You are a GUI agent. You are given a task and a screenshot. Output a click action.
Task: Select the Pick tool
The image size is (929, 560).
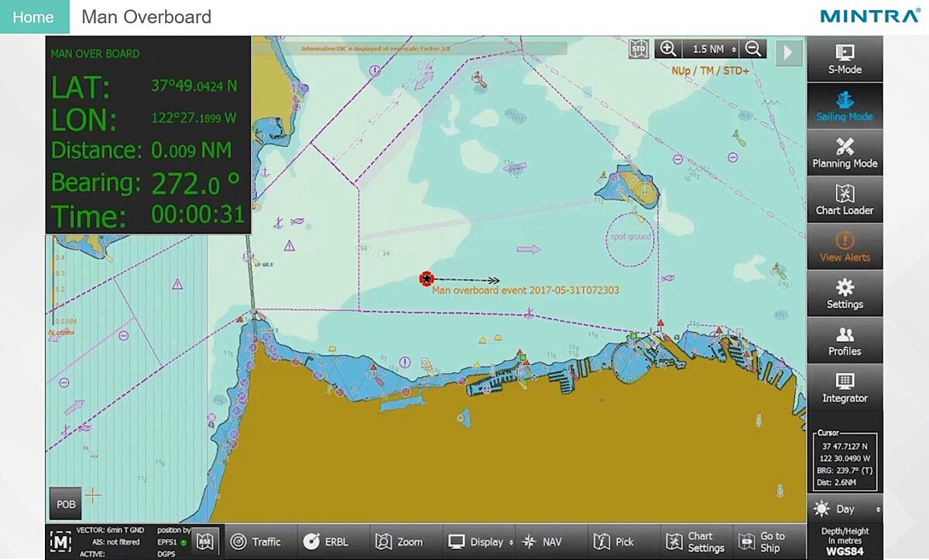pyautogui.click(x=625, y=541)
